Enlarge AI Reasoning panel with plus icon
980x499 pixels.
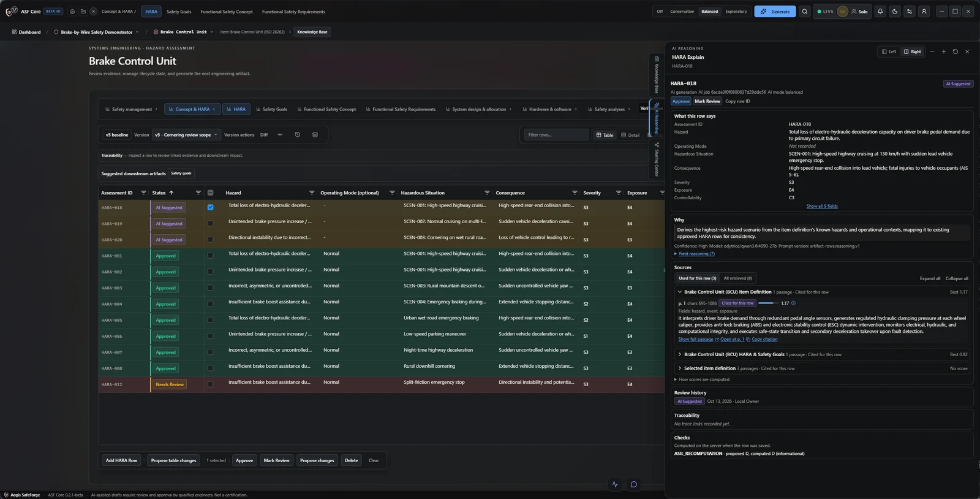(x=944, y=51)
